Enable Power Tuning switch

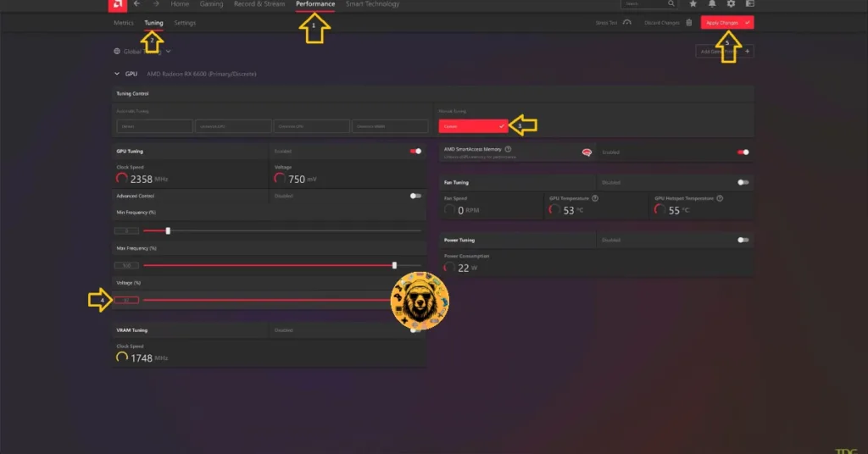coord(743,240)
